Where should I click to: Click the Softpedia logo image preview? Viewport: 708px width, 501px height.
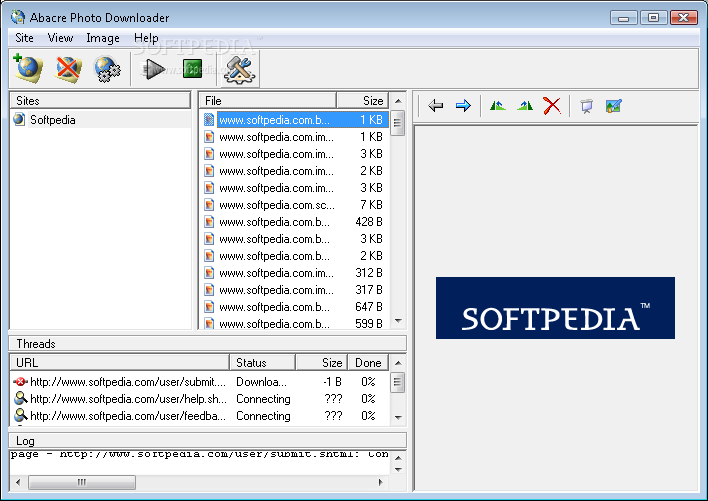555,308
